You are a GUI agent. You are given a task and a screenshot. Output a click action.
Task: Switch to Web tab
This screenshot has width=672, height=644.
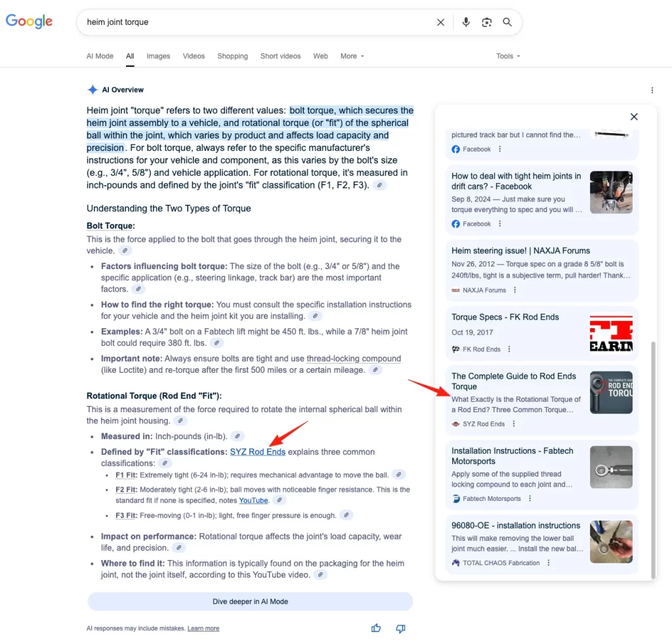pos(320,56)
